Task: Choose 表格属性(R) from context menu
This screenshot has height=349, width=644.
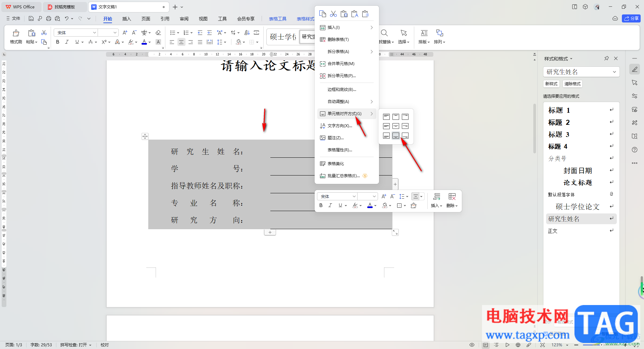Action: pyautogui.click(x=346, y=150)
